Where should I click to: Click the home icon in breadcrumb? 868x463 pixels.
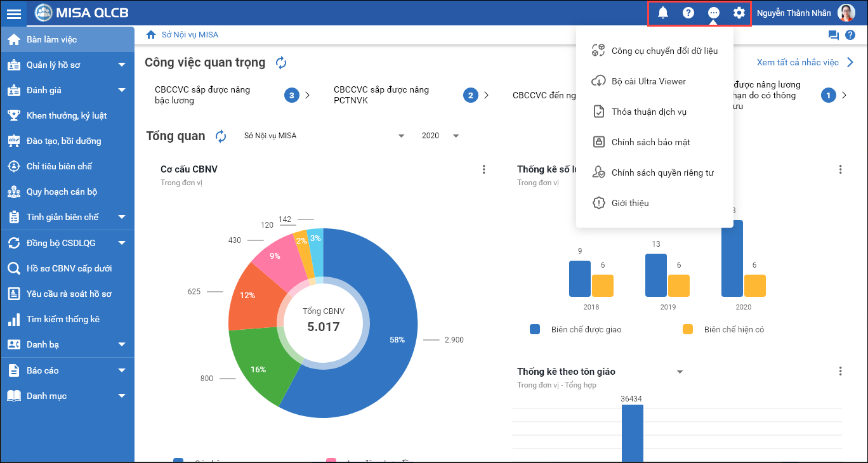tap(151, 35)
